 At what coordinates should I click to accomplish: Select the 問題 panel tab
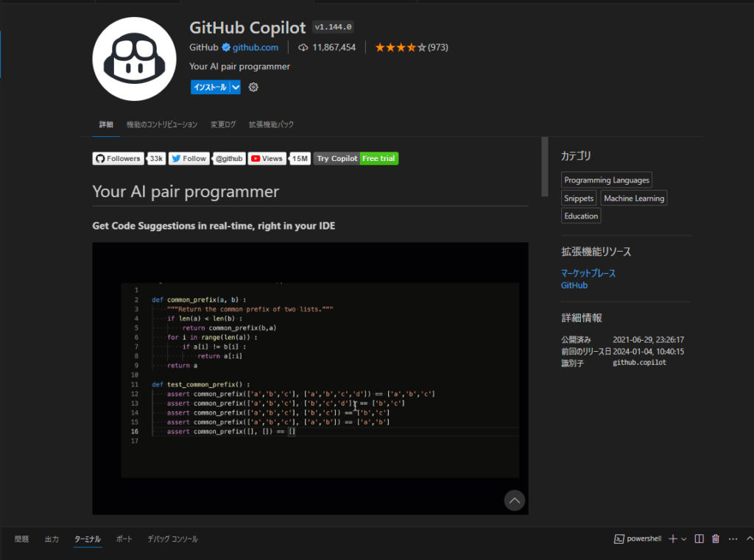21,539
